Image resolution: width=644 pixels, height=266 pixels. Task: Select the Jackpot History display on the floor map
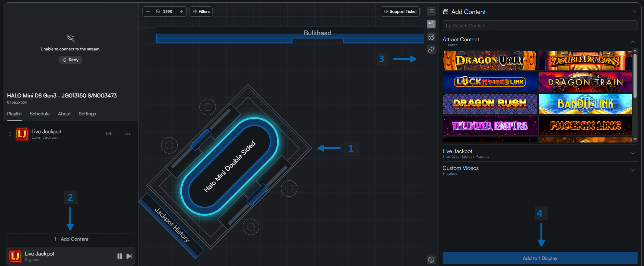pos(172,225)
